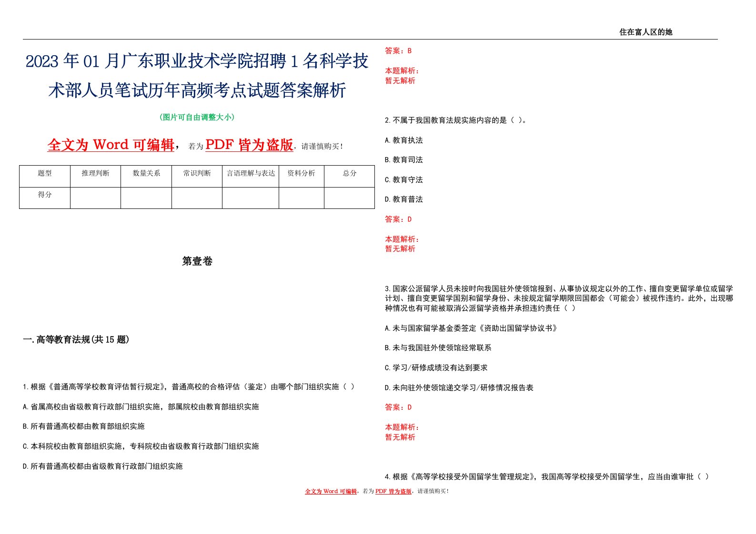Screen dimensions: 756x534
Task: Select option 'A.教育执法'
Action: click(404, 140)
